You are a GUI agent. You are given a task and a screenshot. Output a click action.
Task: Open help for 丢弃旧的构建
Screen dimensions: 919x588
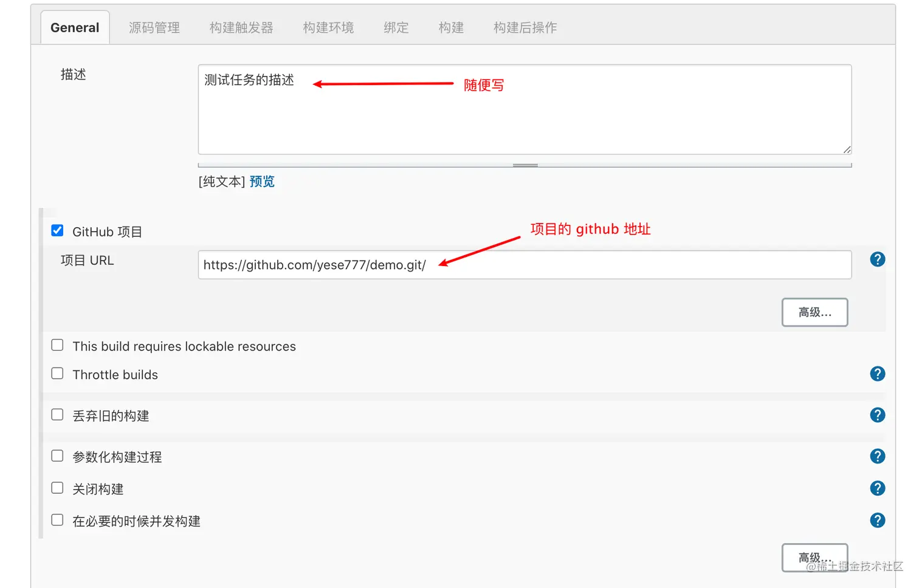tap(877, 415)
